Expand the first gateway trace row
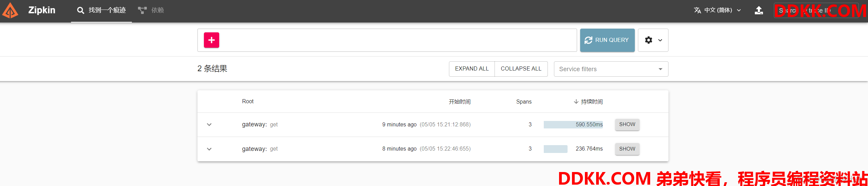The image size is (868, 186). (x=209, y=125)
